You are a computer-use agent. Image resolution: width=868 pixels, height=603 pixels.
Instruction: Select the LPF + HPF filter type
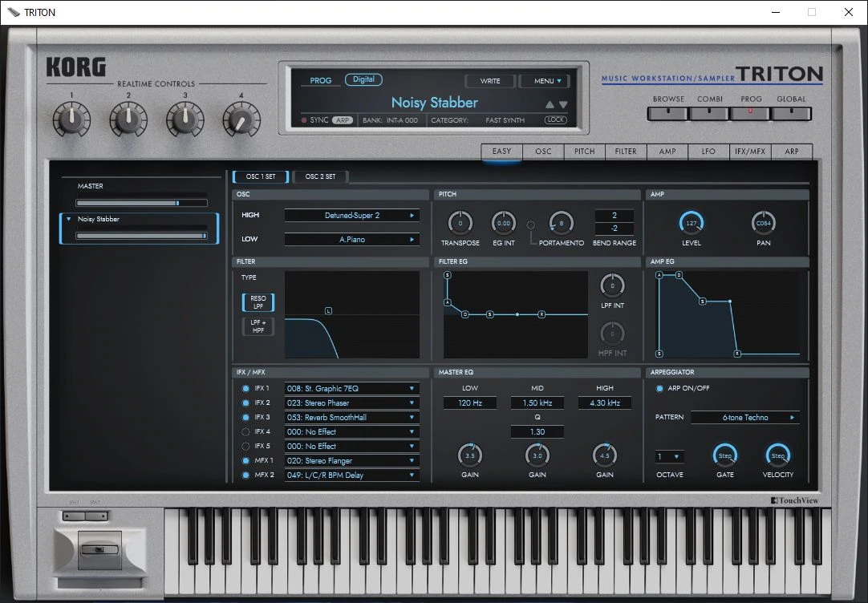pos(258,326)
